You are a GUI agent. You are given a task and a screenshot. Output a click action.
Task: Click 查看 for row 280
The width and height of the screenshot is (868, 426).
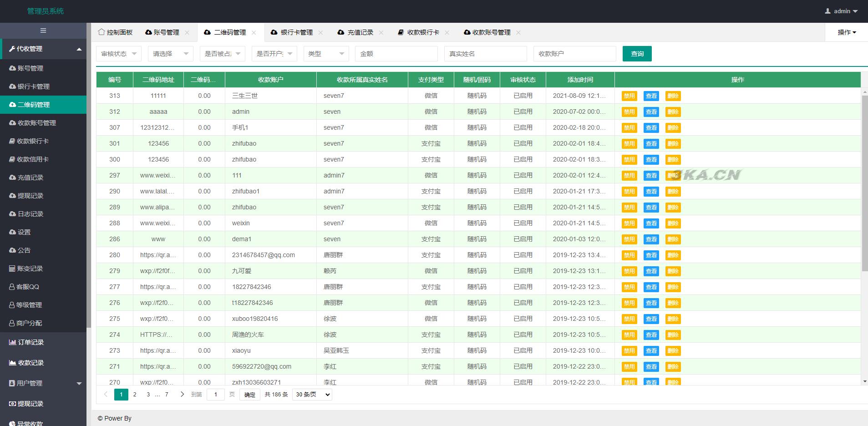(x=651, y=255)
